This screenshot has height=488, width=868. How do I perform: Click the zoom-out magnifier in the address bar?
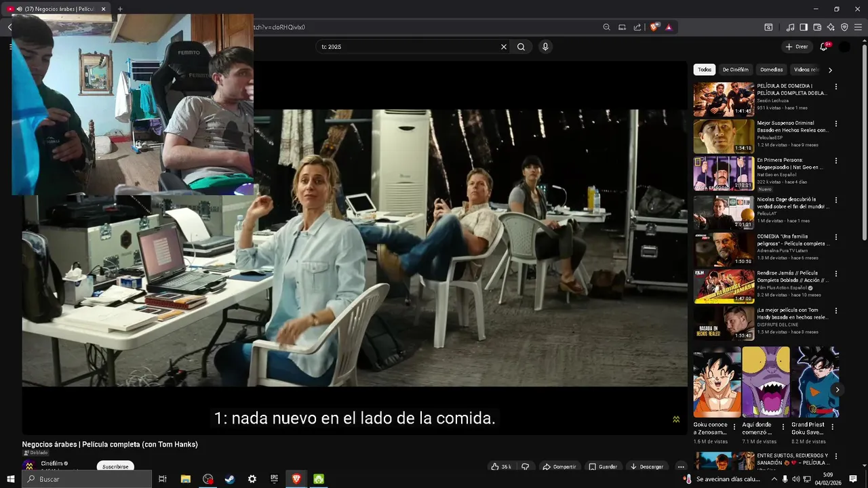pyautogui.click(x=606, y=27)
